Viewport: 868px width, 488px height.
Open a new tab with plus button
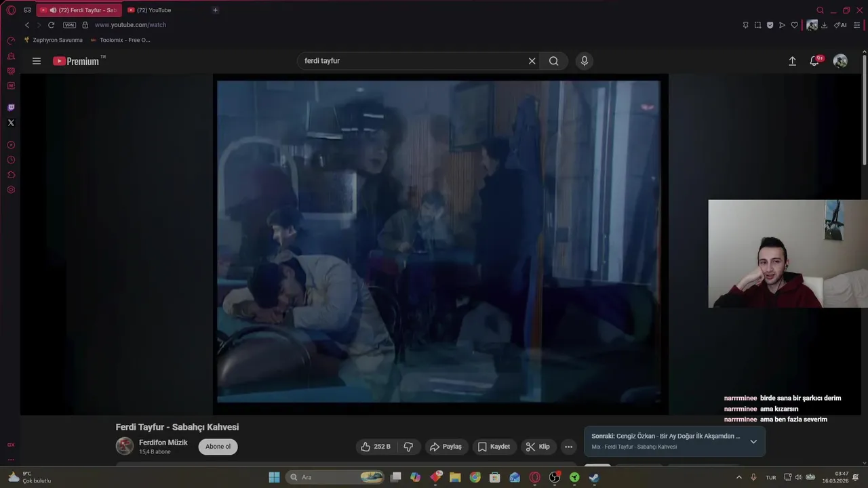coord(215,10)
